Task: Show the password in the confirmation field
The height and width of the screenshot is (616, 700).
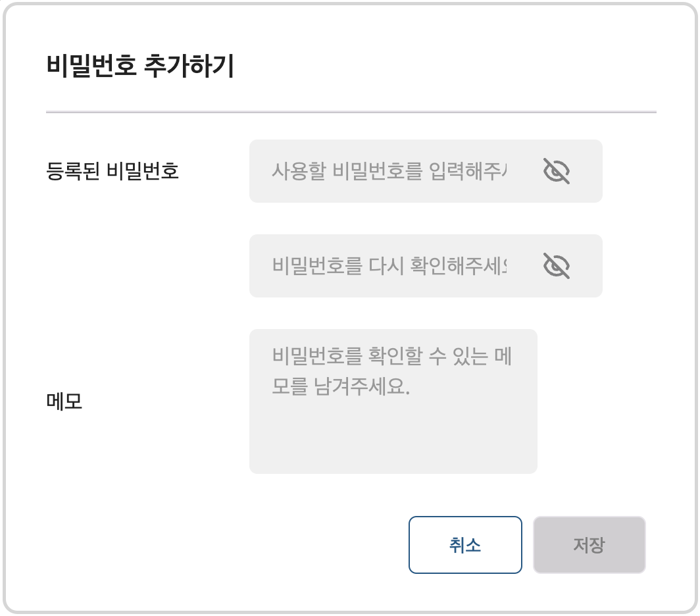Action: pyautogui.click(x=557, y=266)
